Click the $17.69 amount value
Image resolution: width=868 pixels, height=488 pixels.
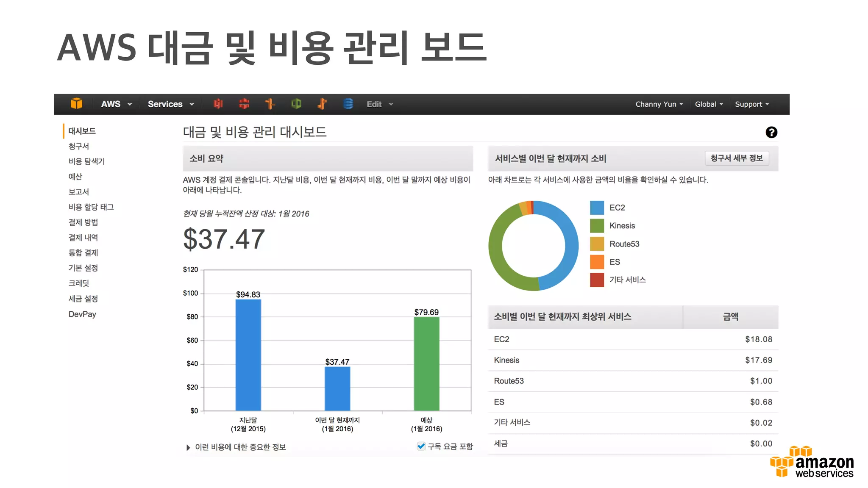759,360
